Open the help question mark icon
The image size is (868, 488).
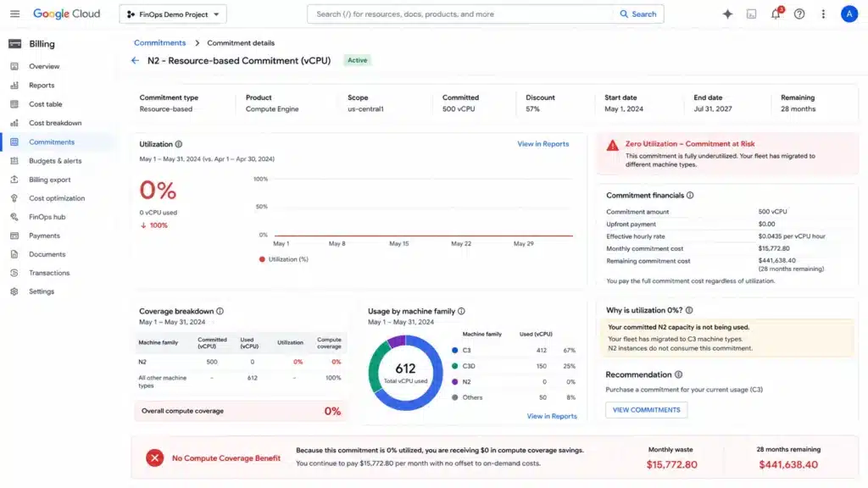tap(799, 14)
